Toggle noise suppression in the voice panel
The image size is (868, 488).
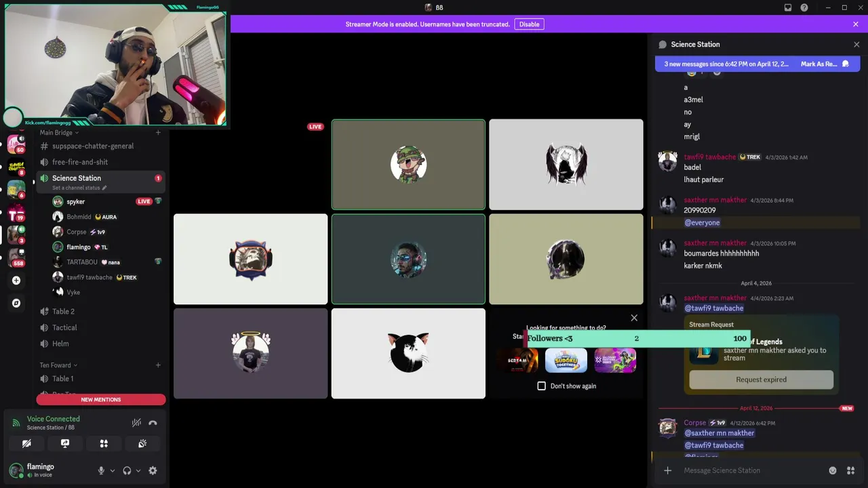point(136,423)
